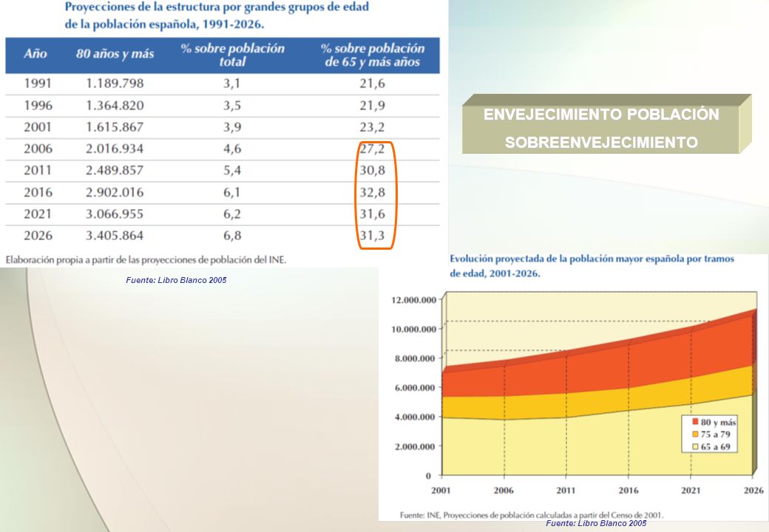Click the '% sobre población total' header

232,55
